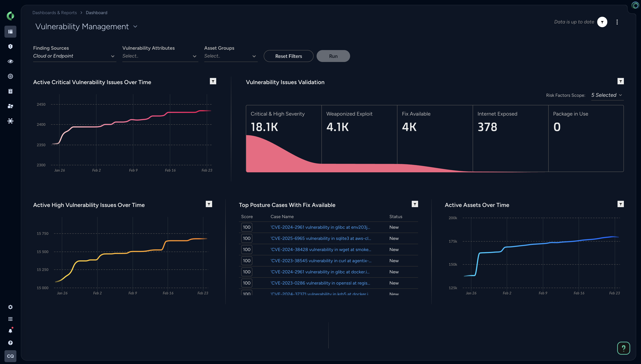This screenshot has height=364, width=641.
Task: Open the clipboard reports icon in sidebar
Action: click(x=10, y=91)
